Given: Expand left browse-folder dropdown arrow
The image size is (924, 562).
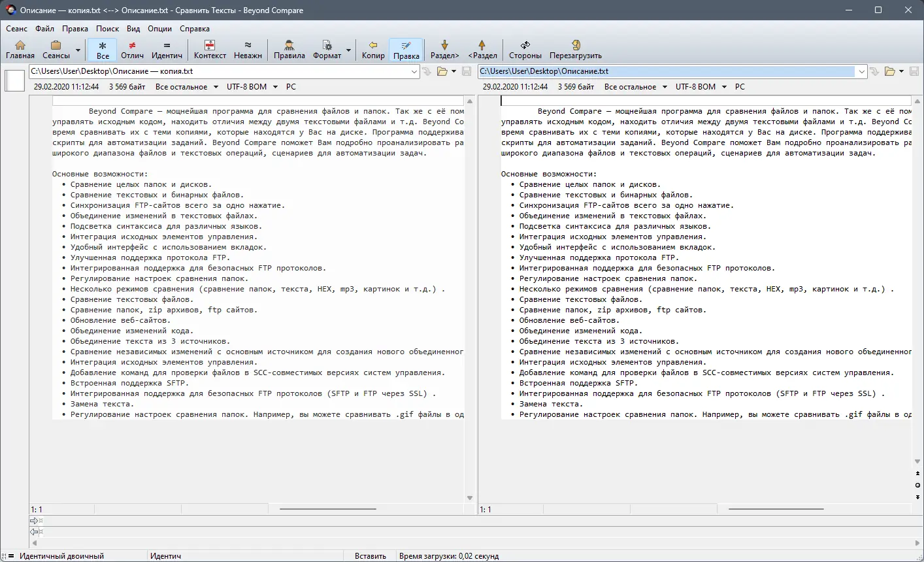Looking at the screenshot, I should point(454,71).
